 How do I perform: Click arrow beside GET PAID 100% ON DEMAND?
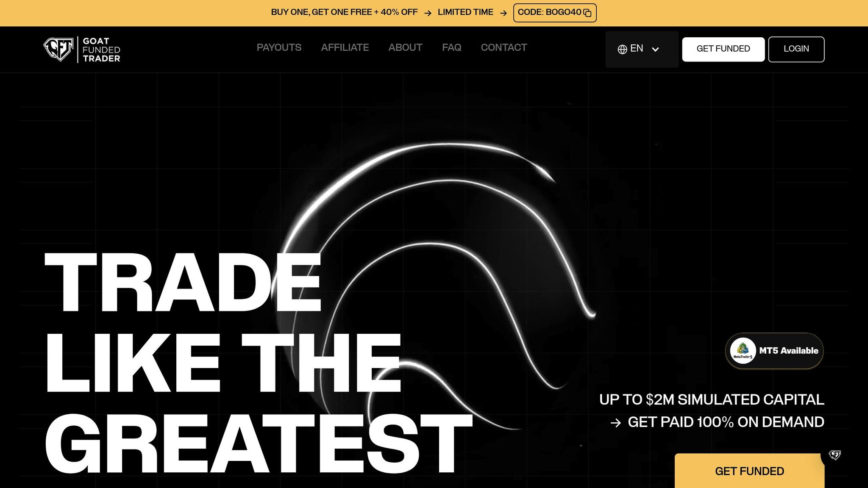click(x=615, y=422)
